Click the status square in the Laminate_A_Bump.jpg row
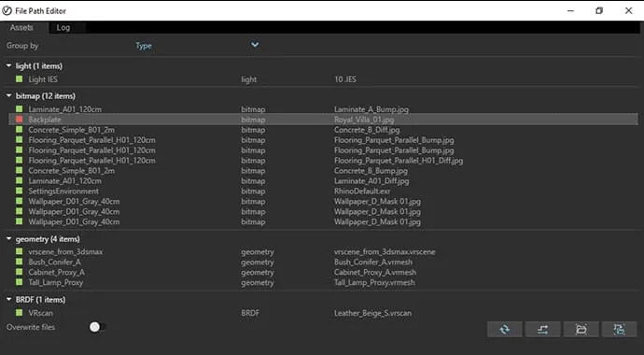Image resolution: width=644 pixels, height=355 pixels. 19,109
